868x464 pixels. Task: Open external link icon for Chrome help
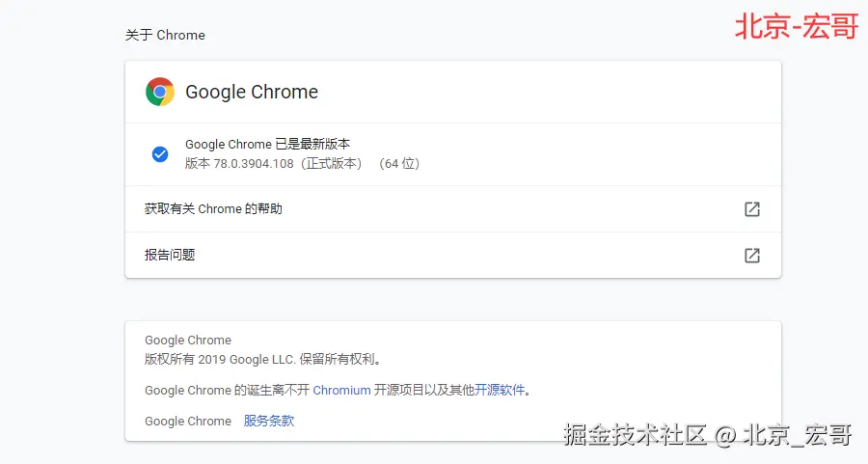coord(751,209)
